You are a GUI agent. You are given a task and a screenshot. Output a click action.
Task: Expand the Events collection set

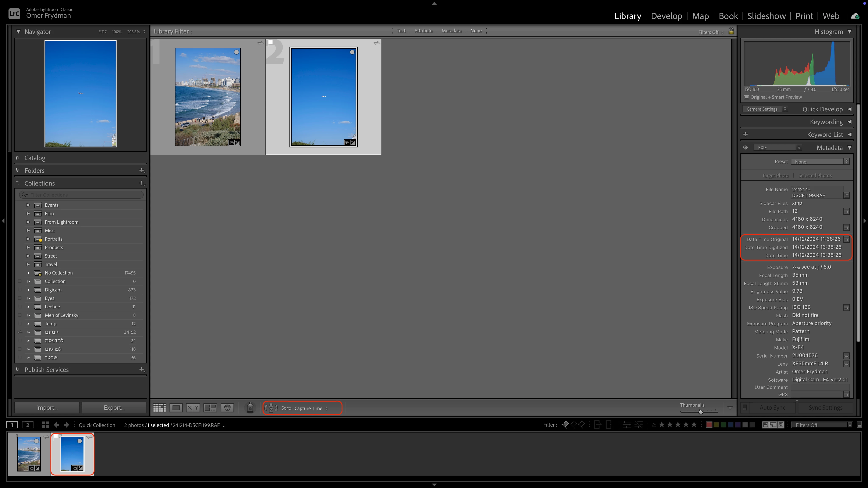tap(28, 205)
